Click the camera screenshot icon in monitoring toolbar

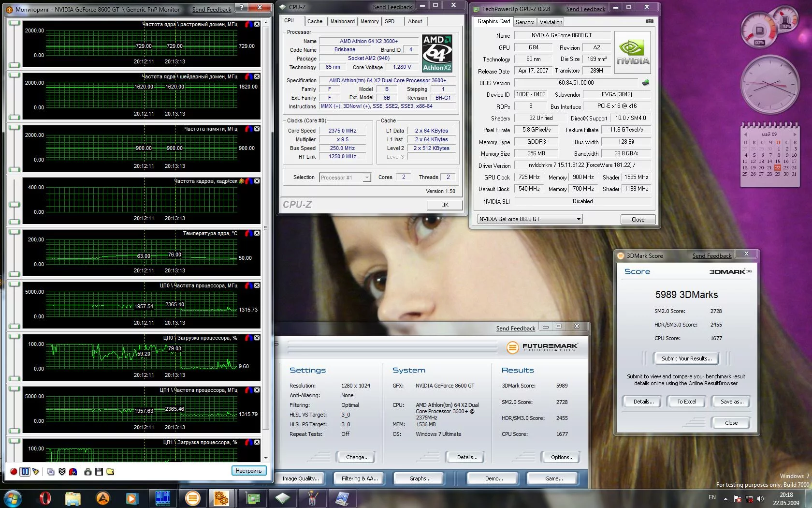(87, 471)
